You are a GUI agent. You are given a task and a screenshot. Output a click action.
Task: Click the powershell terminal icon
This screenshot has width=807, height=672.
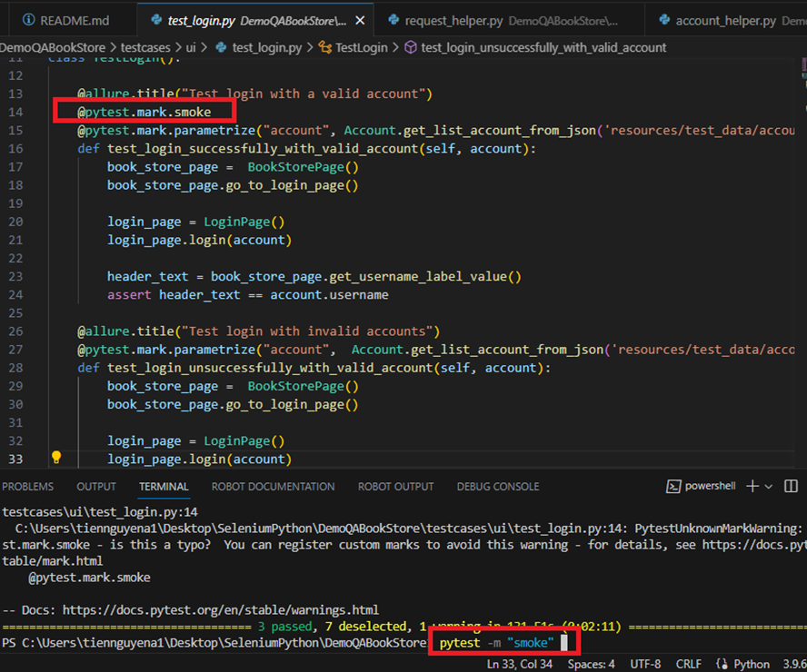pos(673,487)
